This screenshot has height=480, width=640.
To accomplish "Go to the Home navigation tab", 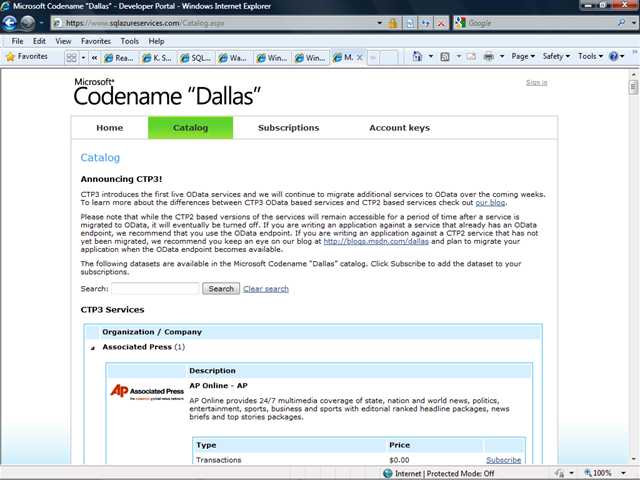I will point(109,128).
